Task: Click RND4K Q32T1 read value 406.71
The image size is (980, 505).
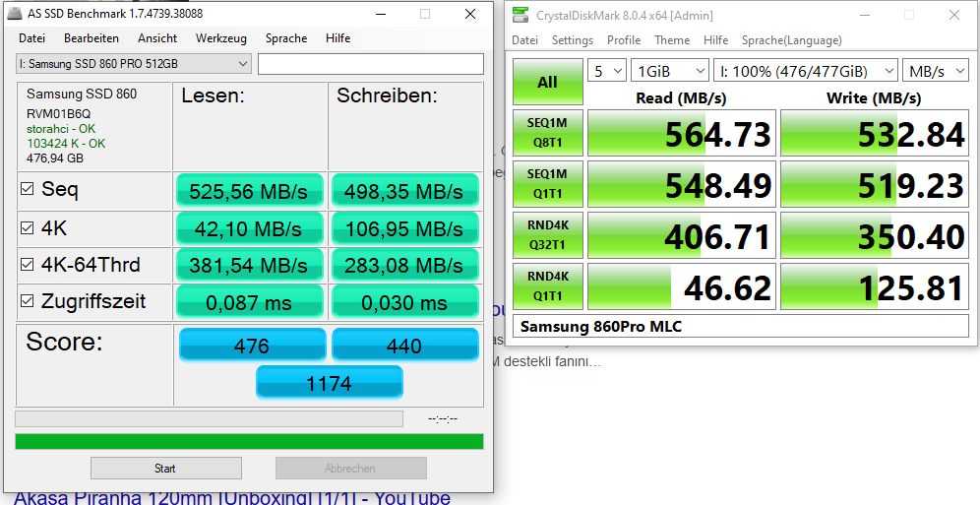Action: pyautogui.click(x=682, y=235)
